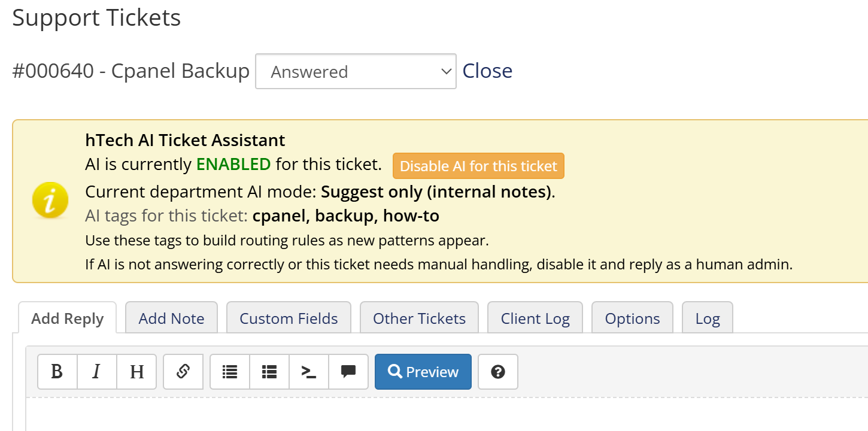Disable AI for this ticket

pos(478,166)
